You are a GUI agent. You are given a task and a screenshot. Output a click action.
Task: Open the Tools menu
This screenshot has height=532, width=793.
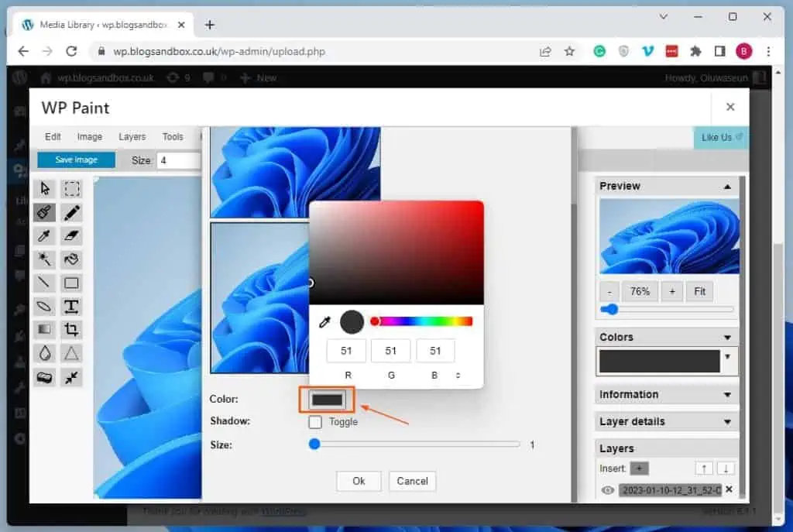coord(173,136)
